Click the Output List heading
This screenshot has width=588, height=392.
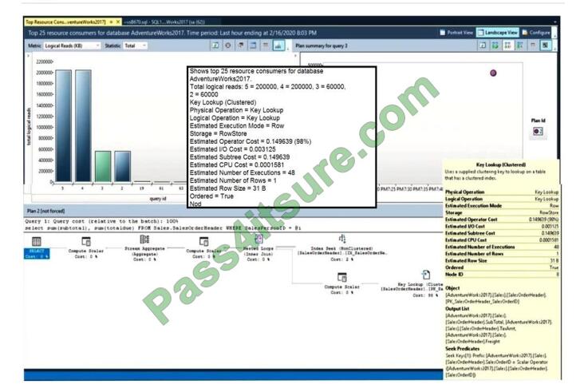[x=457, y=309]
